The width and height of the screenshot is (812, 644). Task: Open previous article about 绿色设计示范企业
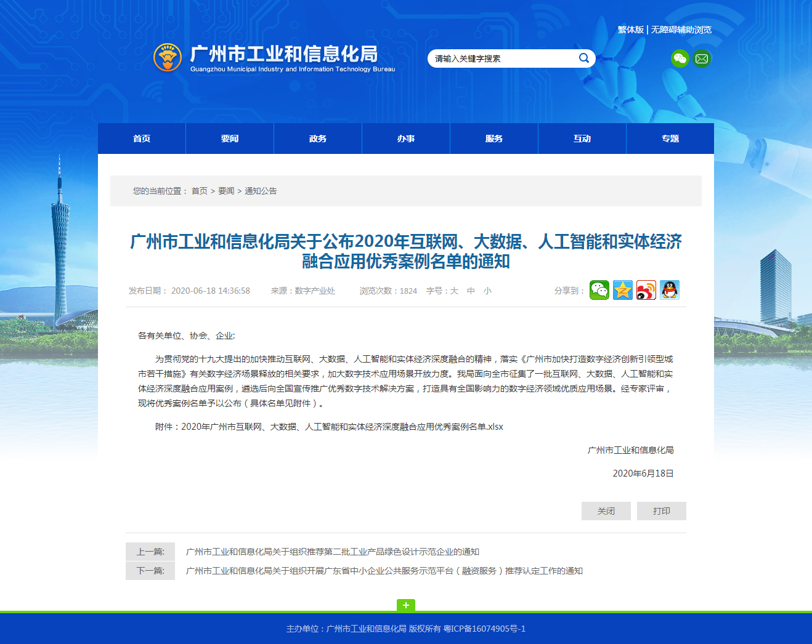tap(333, 552)
